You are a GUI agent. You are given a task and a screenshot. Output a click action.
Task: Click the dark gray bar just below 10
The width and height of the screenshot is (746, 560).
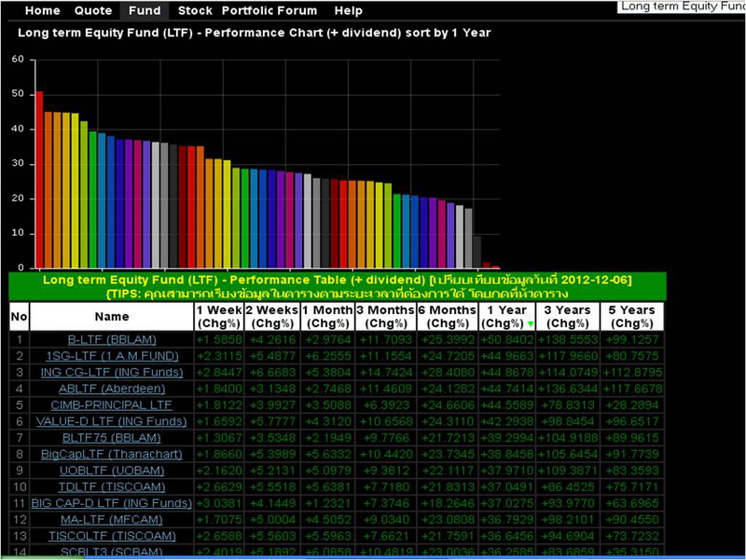477,252
